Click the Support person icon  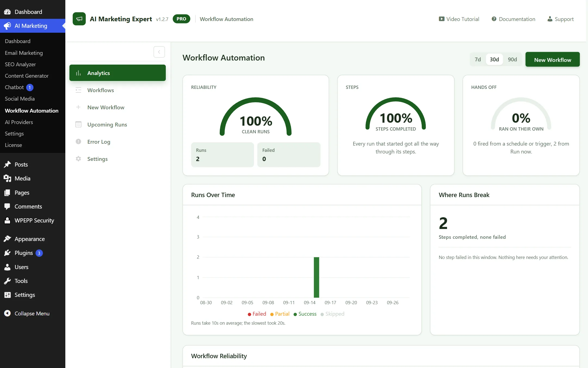pyautogui.click(x=550, y=19)
